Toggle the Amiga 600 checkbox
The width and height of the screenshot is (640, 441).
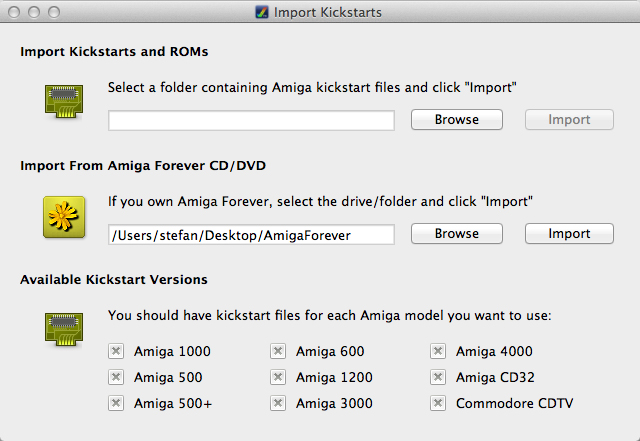[x=278, y=351]
